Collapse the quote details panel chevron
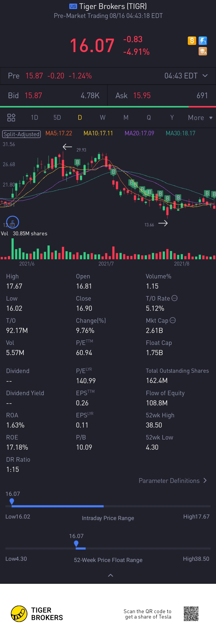Image resolution: width=216 pixels, height=644 pixels. coord(110,575)
